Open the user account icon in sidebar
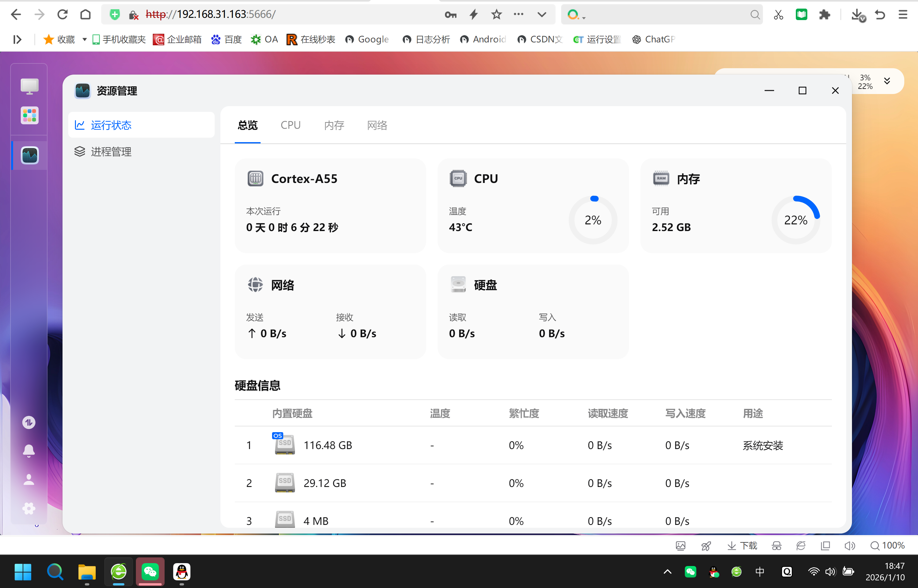 [29, 480]
